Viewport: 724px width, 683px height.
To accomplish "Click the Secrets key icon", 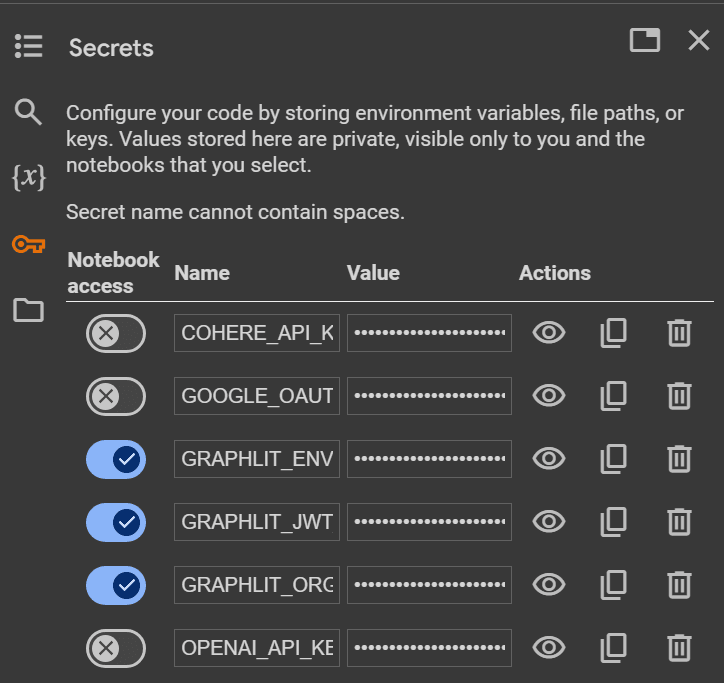I will point(28,244).
